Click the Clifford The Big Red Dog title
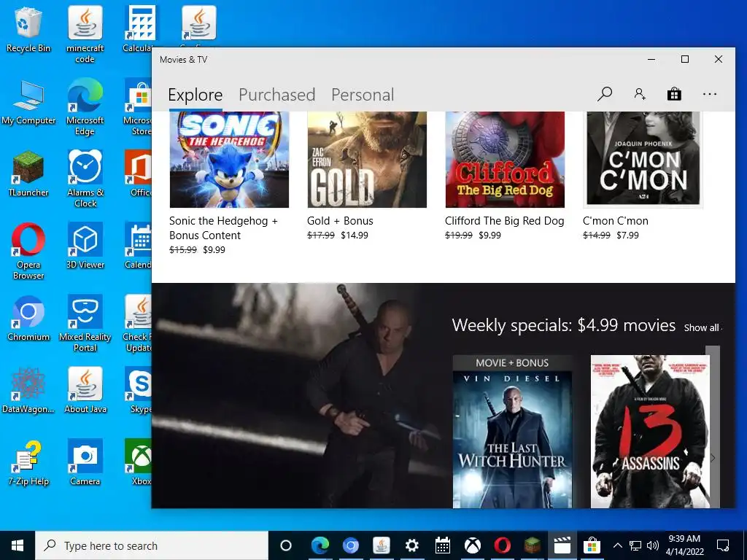Screen dimensions: 747x560 click(505, 221)
